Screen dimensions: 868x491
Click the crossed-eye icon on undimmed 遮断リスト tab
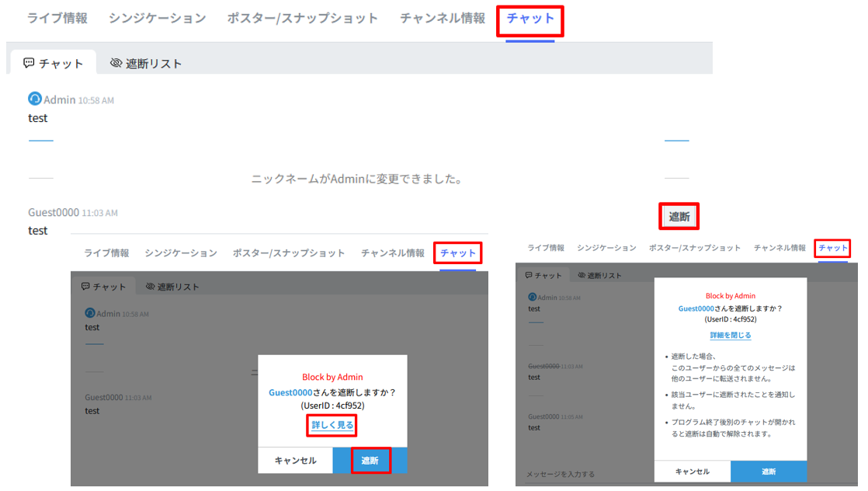tap(116, 63)
